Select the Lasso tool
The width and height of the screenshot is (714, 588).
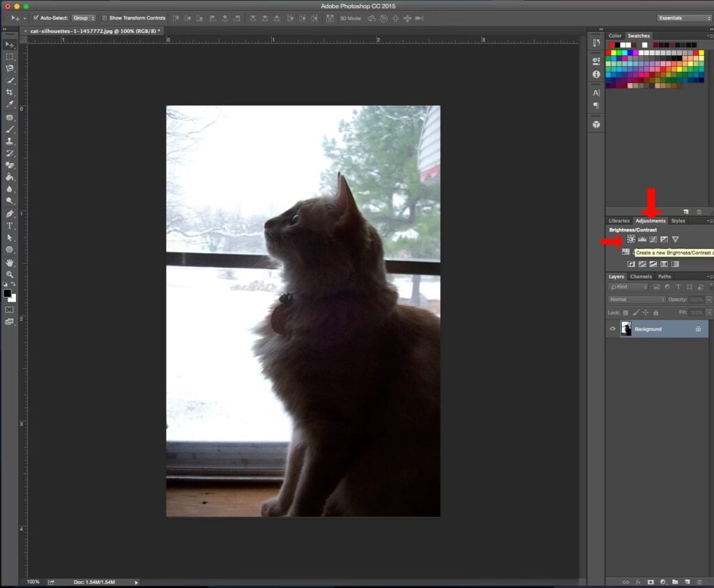[x=10, y=68]
